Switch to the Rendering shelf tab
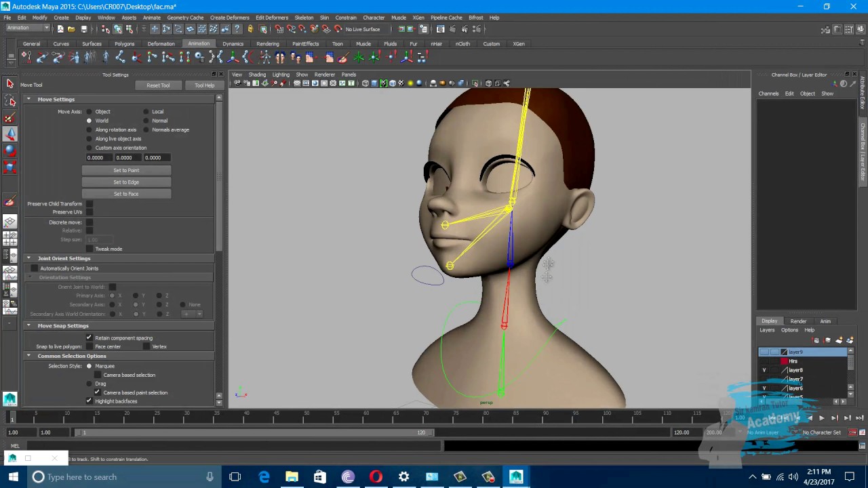 [268, 44]
